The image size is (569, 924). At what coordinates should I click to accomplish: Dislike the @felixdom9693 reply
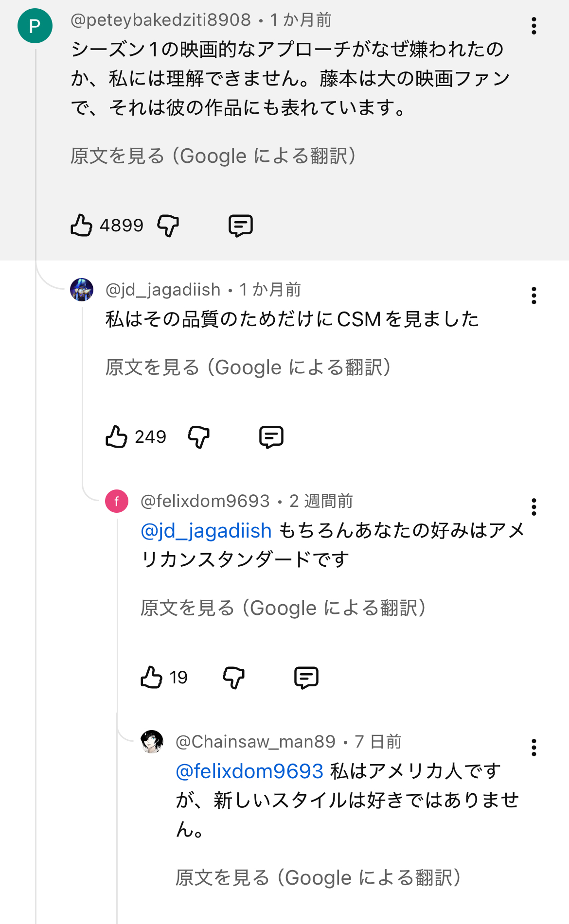[234, 677]
